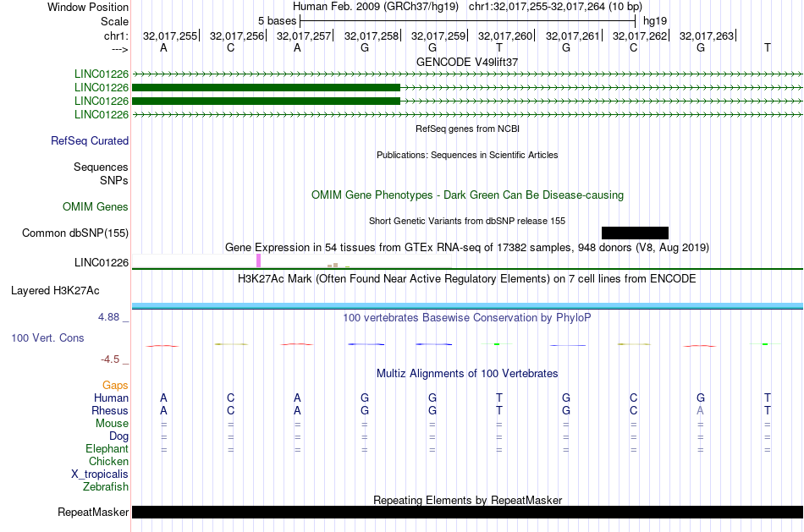Image resolution: width=804 pixels, height=532 pixels.
Task: Click the Zebrafish species label
Action: 106,486
